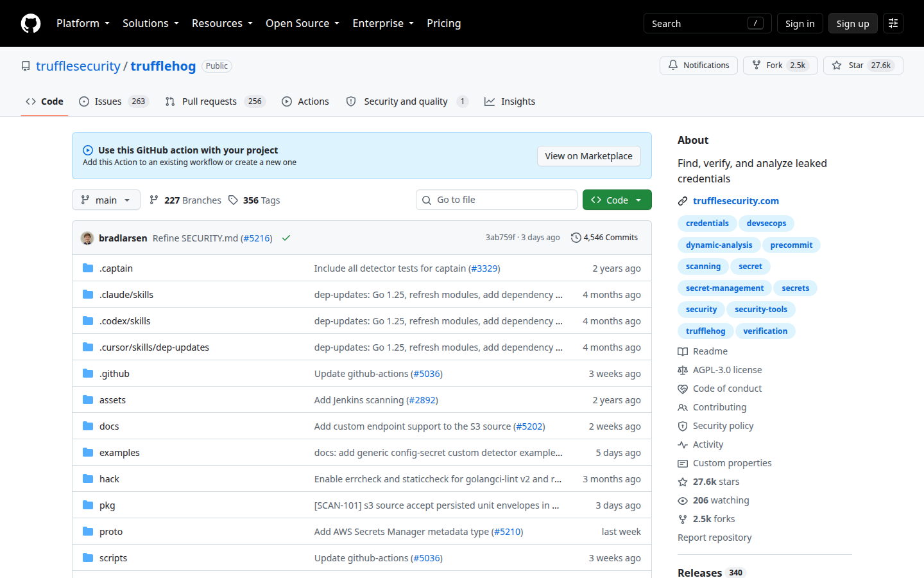
Task: Select the dynamic-analysis topic tag
Action: pos(719,245)
